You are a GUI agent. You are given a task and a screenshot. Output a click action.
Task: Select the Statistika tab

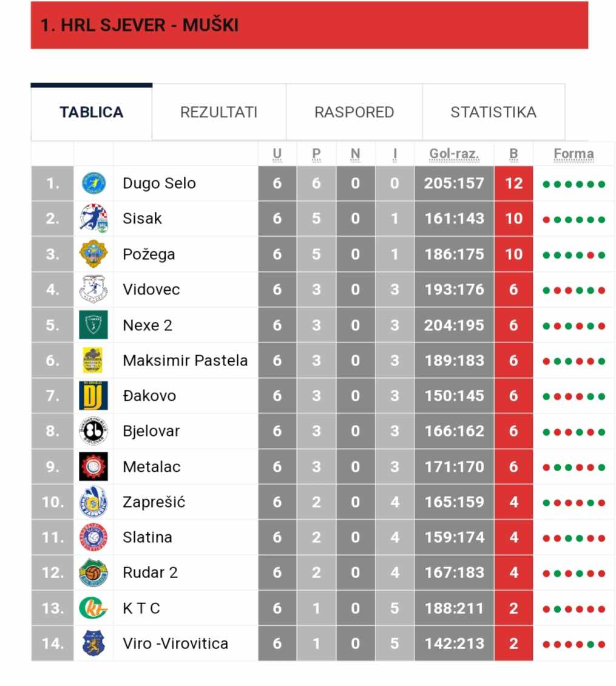tap(493, 112)
